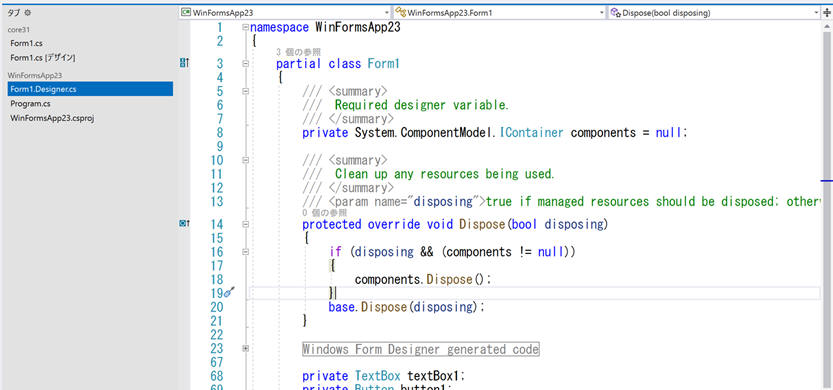Open the WinFormsApp23 project dropdown
This screenshot has height=390, width=833.
(x=387, y=13)
